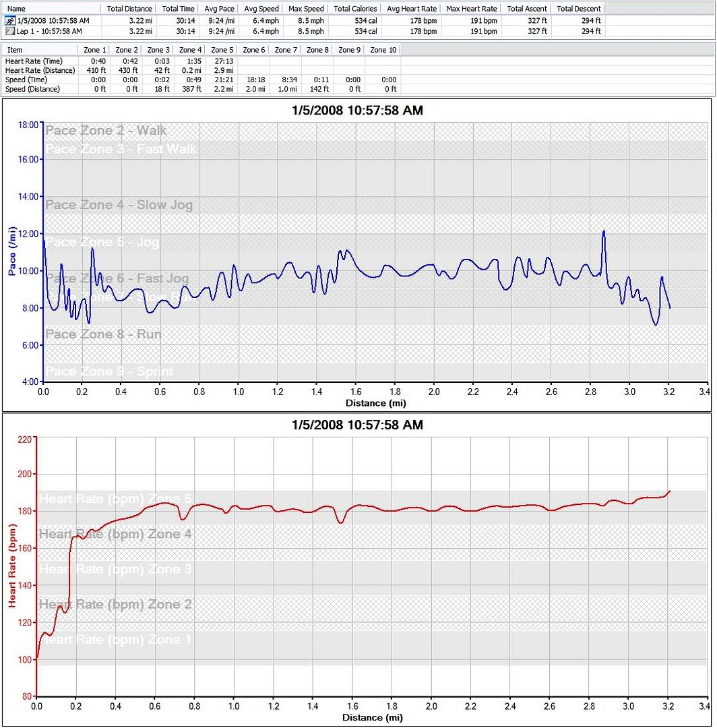Screen dimensions: 717x728
Task: Sort by the Avg Pace column header
Action: pos(219,9)
